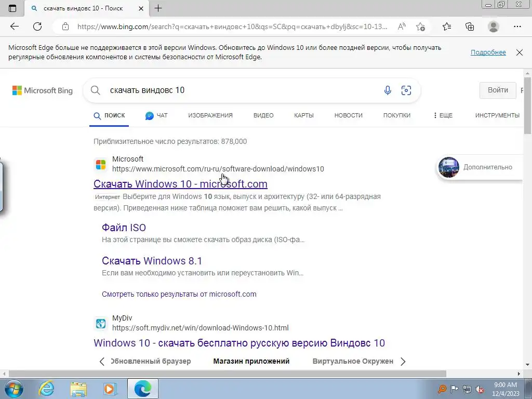Launch Internet Explorer from taskbar

click(x=46, y=389)
